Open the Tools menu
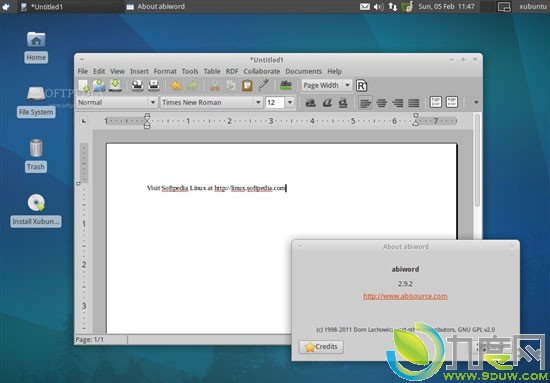The height and width of the screenshot is (383, 550). (190, 71)
